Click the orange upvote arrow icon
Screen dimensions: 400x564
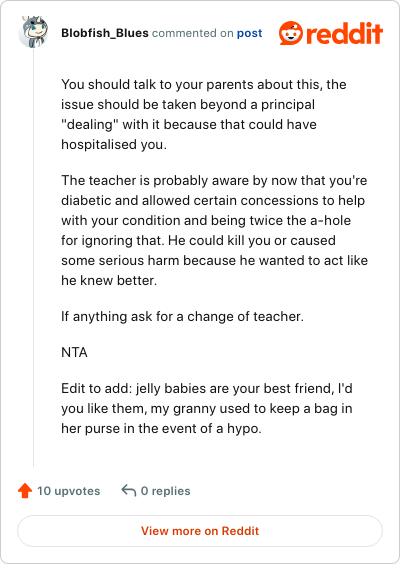(25, 491)
